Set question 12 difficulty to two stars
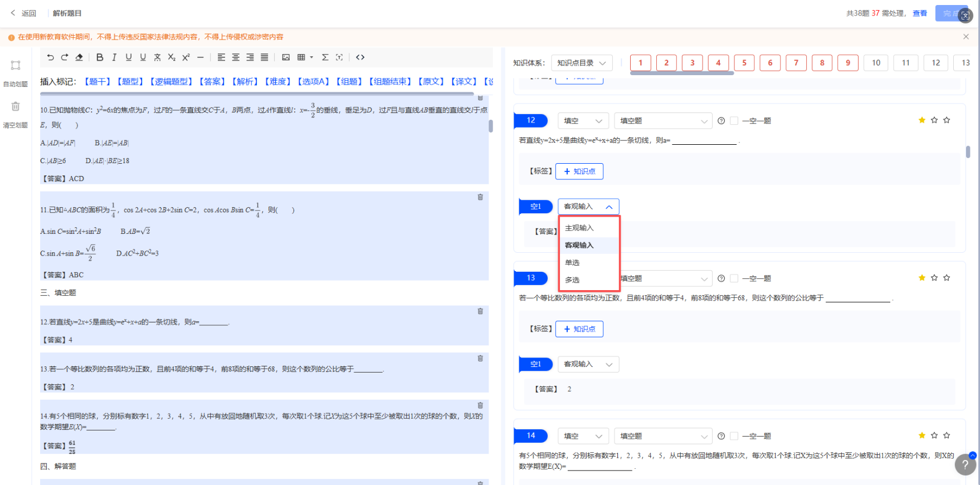 (x=934, y=120)
